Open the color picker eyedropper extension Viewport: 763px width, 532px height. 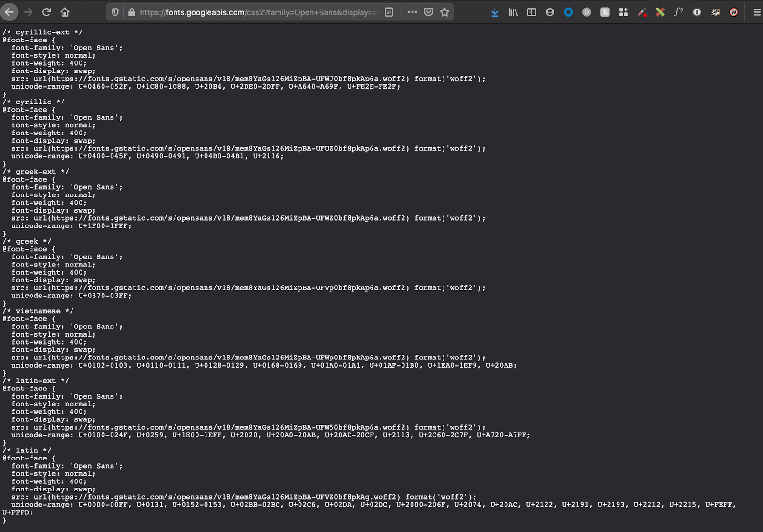642,12
